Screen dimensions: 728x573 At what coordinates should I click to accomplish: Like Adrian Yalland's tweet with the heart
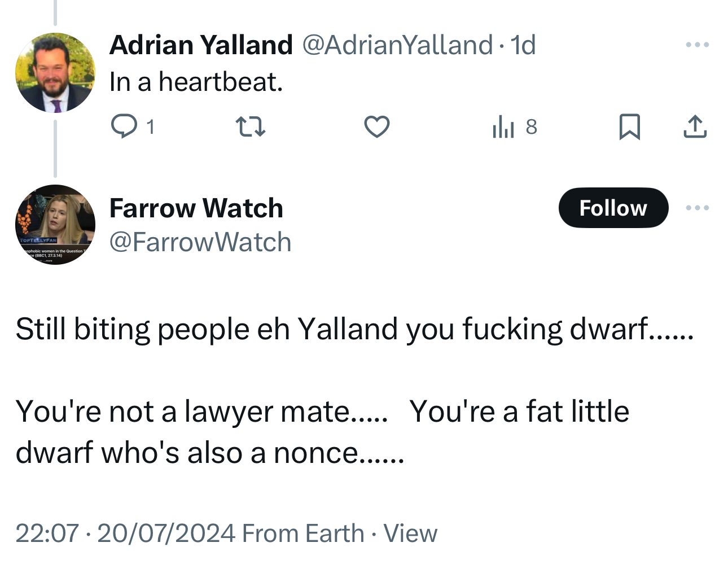click(376, 126)
